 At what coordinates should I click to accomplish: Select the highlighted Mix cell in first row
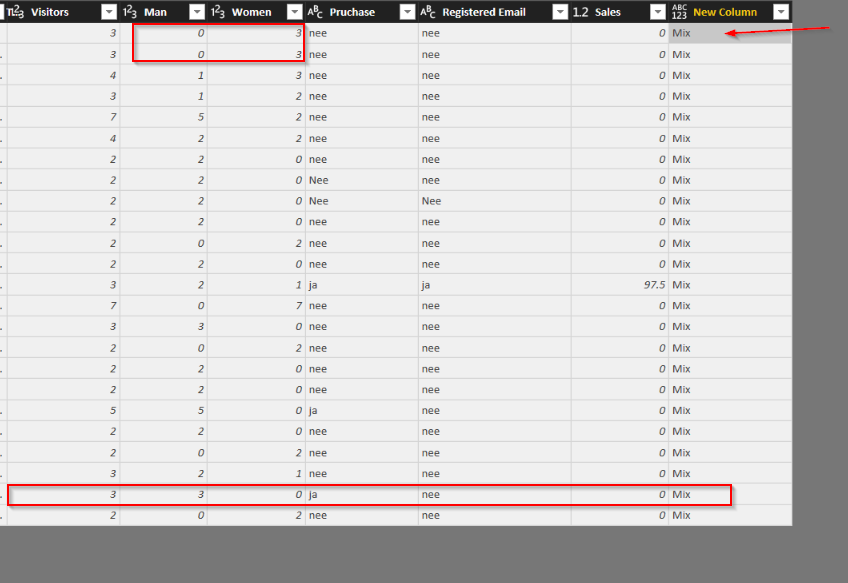(x=730, y=34)
